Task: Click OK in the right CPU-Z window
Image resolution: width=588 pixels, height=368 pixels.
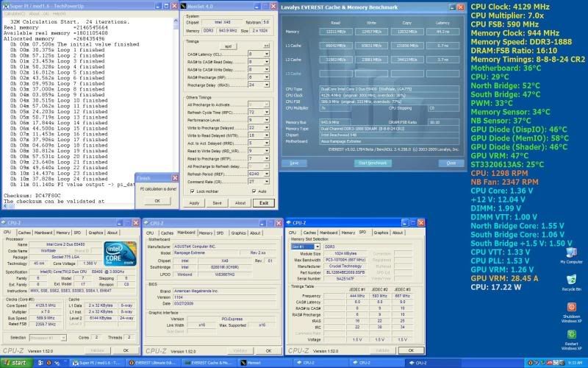Action: tap(411, 350)
